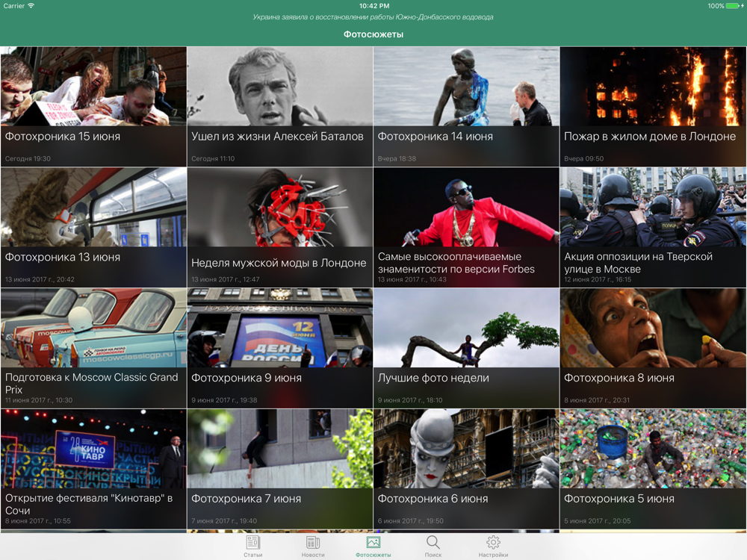747x560 pixels.
Task: Tap the Carrier label in status bar
Action: [x=13, y=6]
